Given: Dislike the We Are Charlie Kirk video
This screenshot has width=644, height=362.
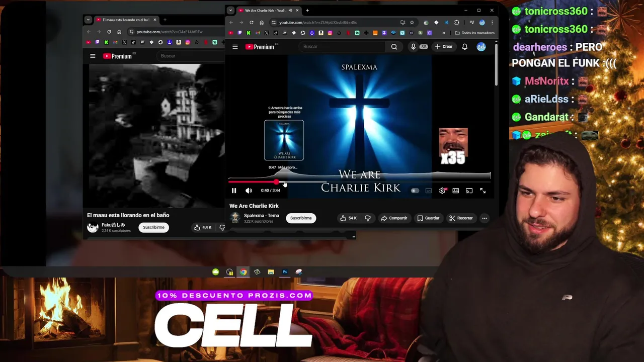Looking at the screenshot, I should (x=368, y=218).
